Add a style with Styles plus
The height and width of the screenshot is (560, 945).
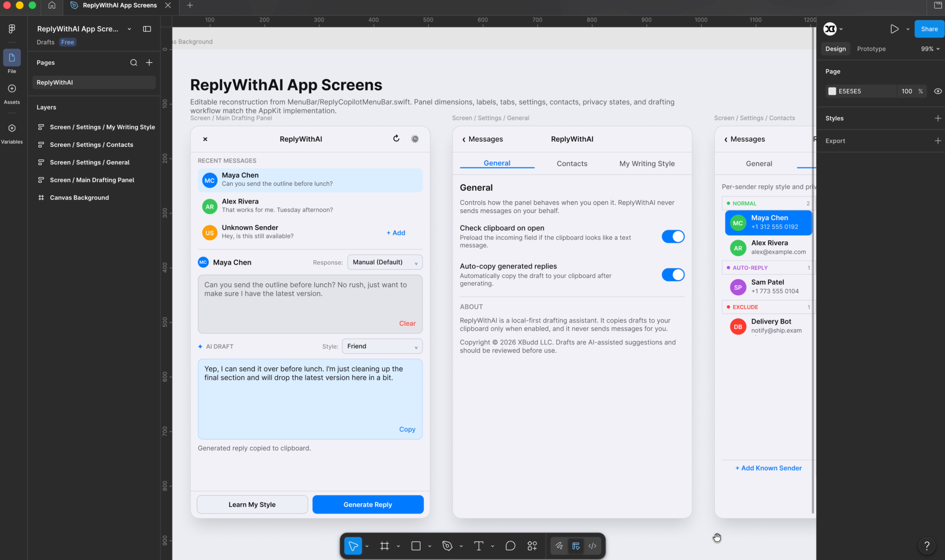point(938,118)
